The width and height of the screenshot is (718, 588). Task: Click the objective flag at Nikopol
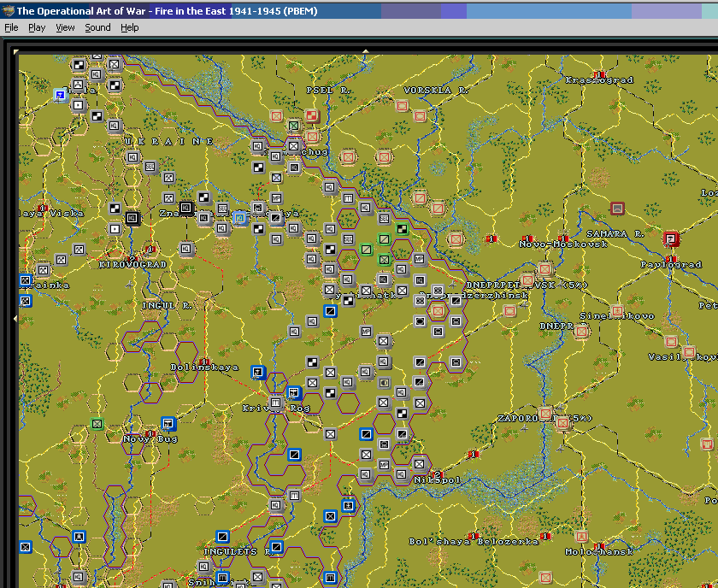[x=438, y=474]
